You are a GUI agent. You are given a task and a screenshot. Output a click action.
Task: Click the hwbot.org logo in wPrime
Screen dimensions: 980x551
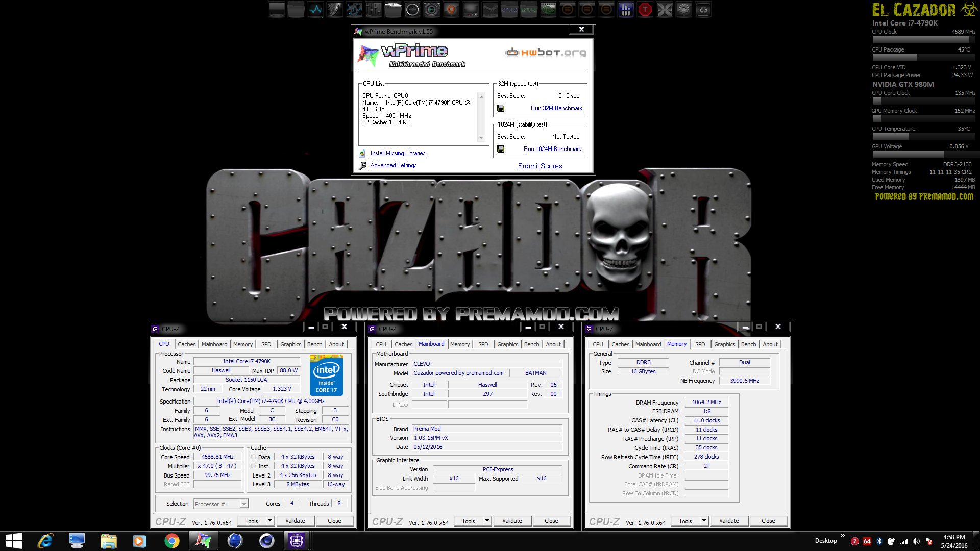click(546, 52)
